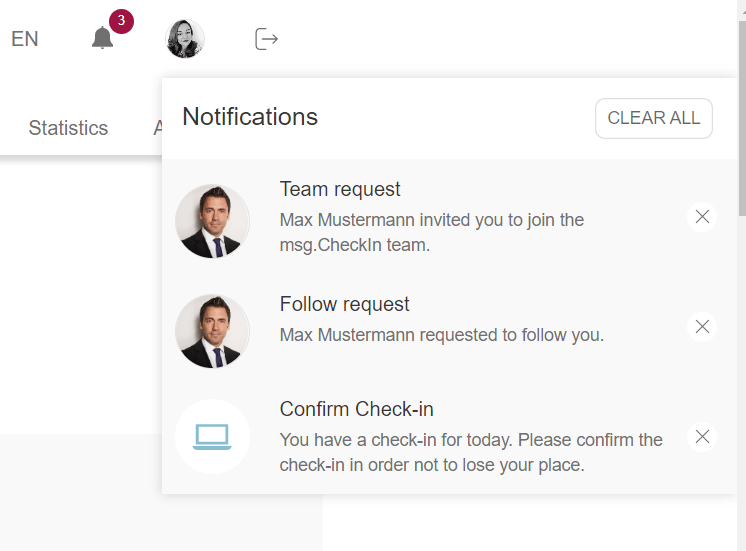Dismiss the Team request notification
Screen dimensions: 746x551
[702, 217]
